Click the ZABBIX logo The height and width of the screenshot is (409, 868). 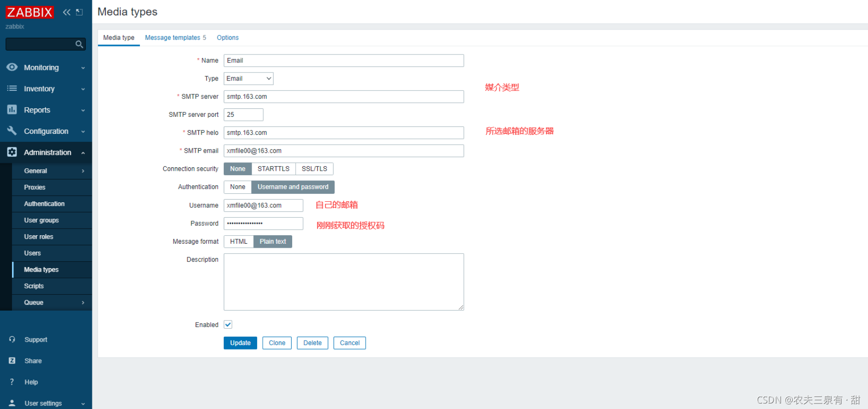click(29, 12)
